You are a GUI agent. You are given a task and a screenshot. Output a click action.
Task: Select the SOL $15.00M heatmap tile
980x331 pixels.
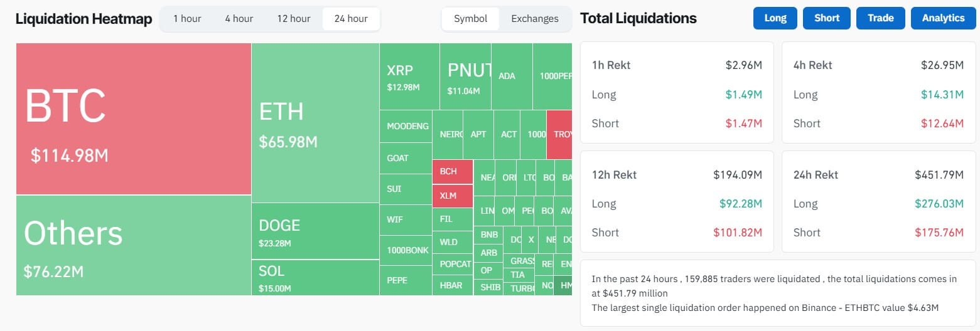pos(315,278)
